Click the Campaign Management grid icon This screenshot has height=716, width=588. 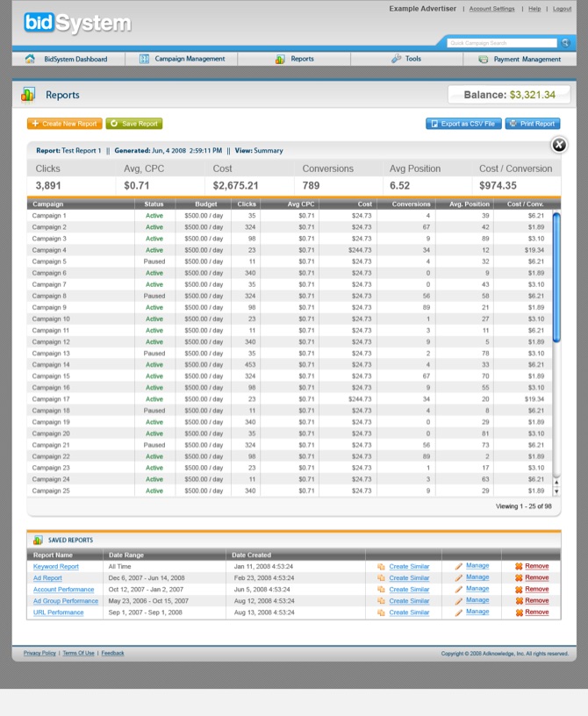(x=144, y=59)
